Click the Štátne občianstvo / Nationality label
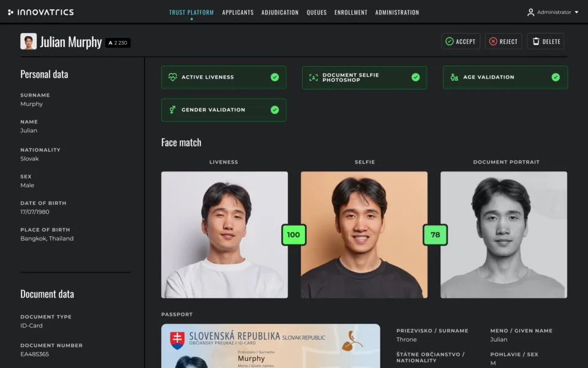The height and width of the screenshot is (368, 588). (431, 358)
